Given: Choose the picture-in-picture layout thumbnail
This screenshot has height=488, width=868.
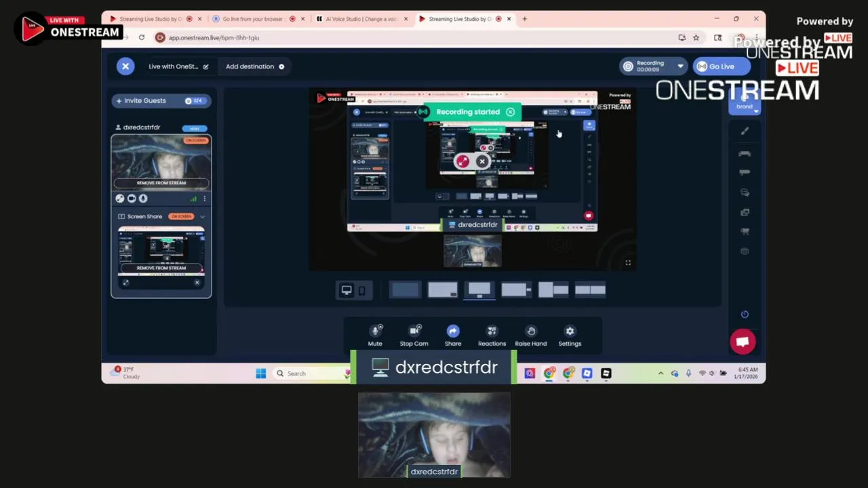Looking at the screenshot, I should tap(443, 290).
